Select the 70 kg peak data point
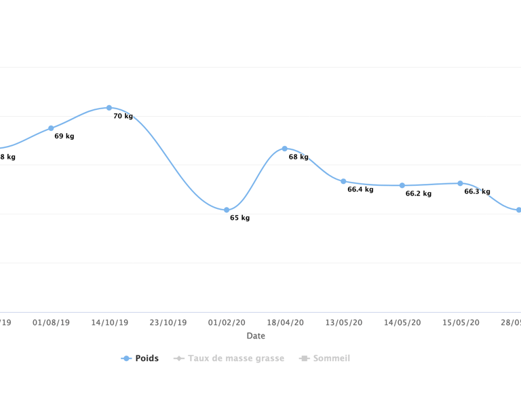Viewport: 521px width, 420px height. point(109,108)
